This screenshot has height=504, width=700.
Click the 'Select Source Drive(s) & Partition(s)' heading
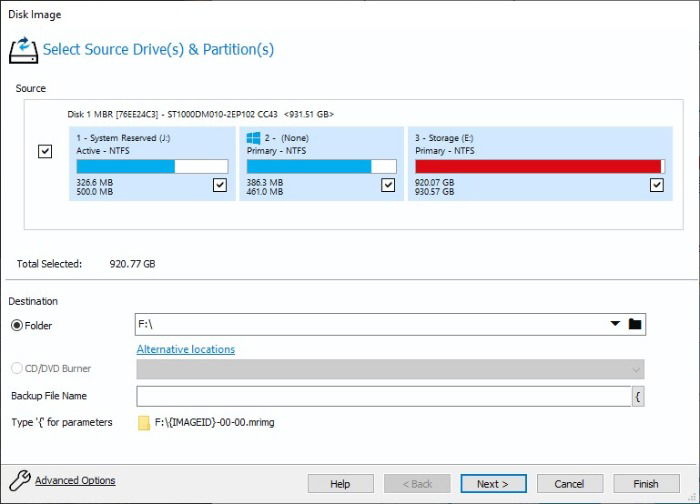(x=158, y=50)
